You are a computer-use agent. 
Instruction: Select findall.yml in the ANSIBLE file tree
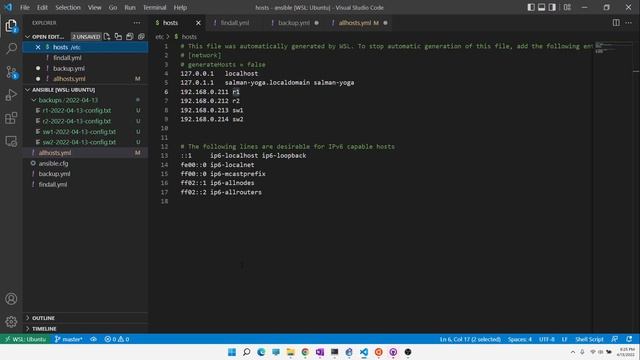[x=53, y=184]
